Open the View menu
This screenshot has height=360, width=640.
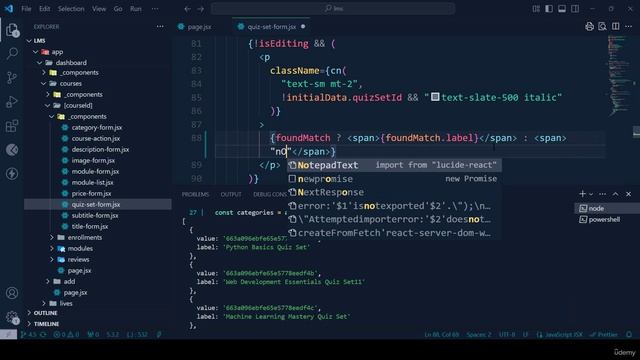pos(99,9)
